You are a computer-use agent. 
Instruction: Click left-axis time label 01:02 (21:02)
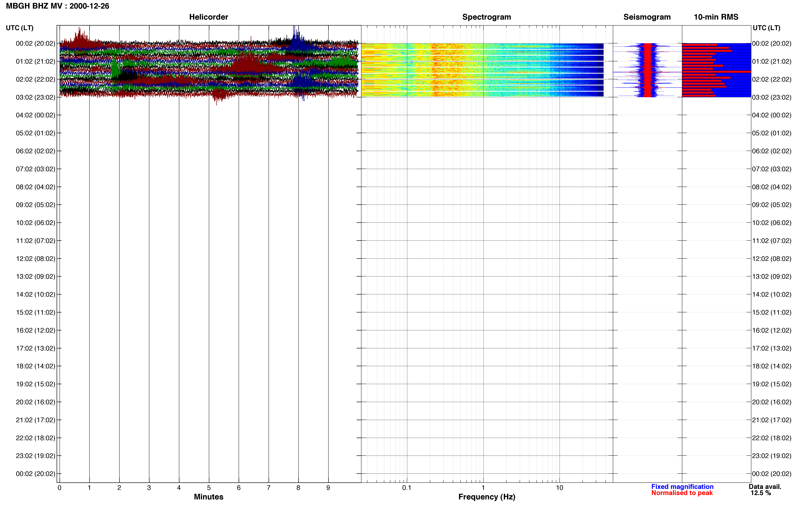(x=35, y=61)
